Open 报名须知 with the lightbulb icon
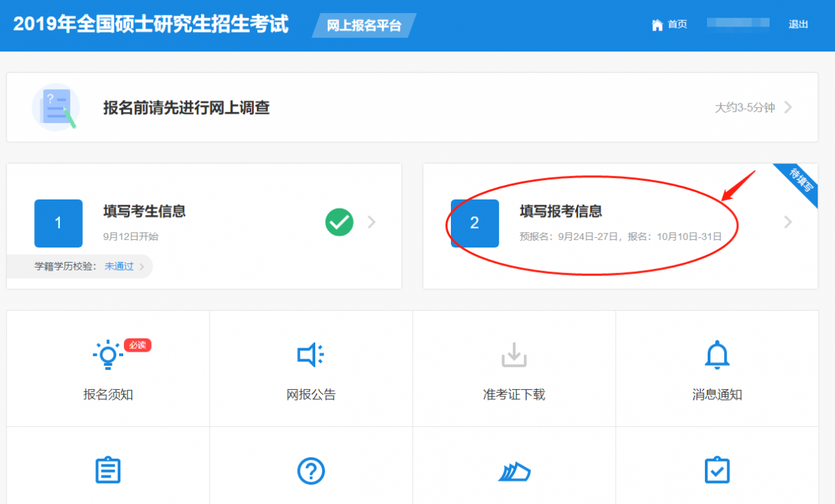Image resolution: width=835 pixels, height=504 pixels. (108, 355)
